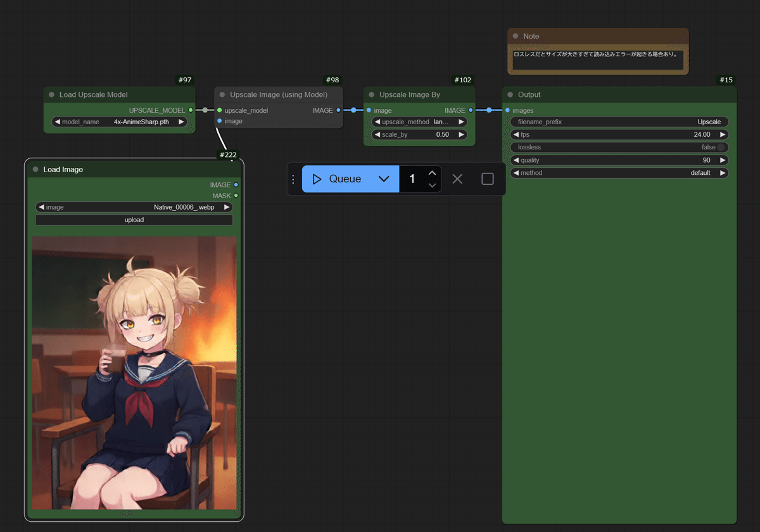Click the #222 node ID badge
Viewport: 760px width, 532px height.
(x=227, y=155)
